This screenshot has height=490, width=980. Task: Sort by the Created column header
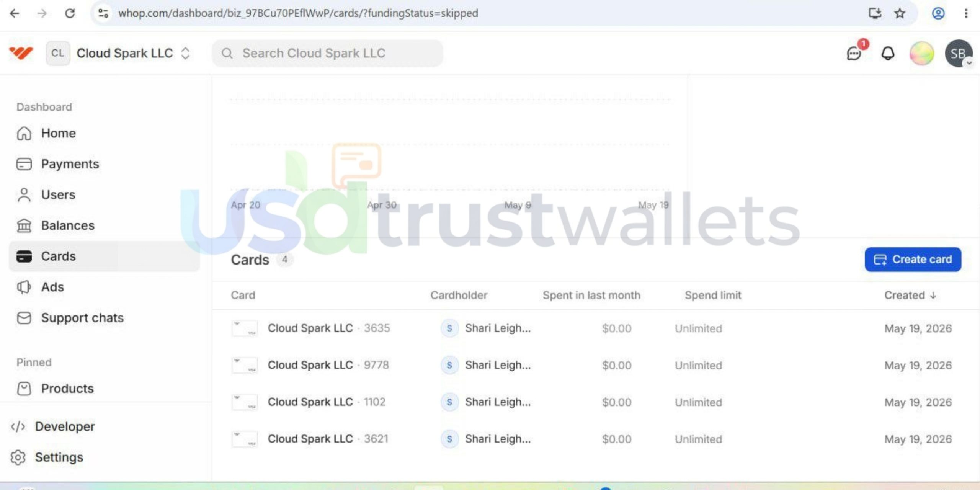click(910, 295)
